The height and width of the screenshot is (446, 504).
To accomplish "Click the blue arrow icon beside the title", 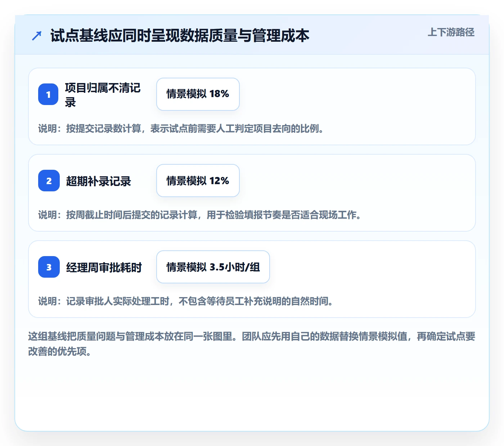I will (x=37, y=36).
